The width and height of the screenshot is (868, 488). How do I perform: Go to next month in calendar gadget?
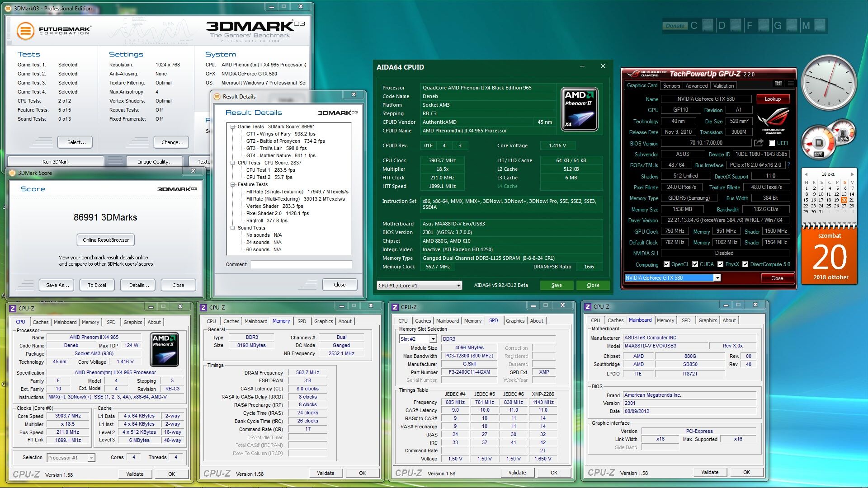pyautogui.click(x=853, y=174)
